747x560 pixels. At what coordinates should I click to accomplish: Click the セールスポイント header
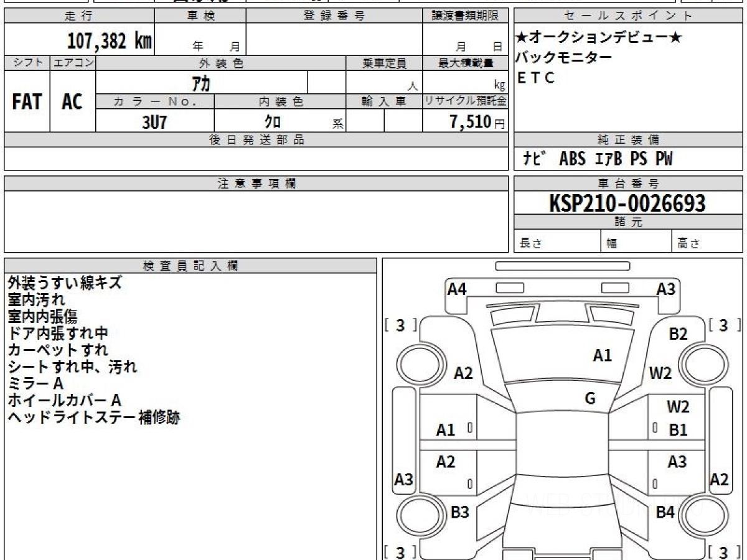tap(628, 16)
